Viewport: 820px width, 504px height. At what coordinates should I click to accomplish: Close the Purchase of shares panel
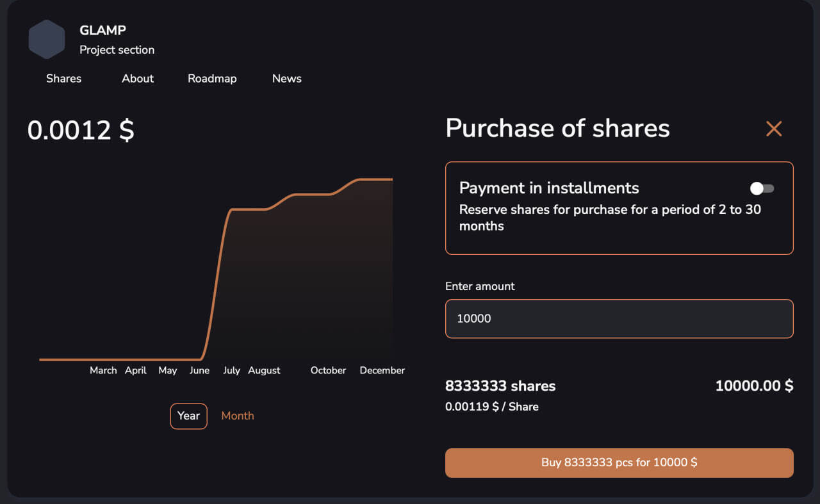(x=774, y=129)
